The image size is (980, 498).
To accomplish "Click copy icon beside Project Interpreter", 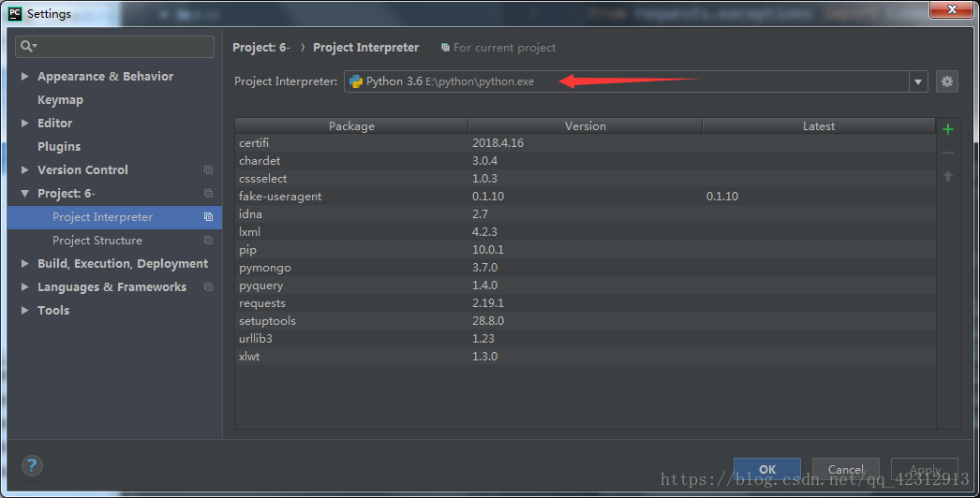I will coord(208,217).
